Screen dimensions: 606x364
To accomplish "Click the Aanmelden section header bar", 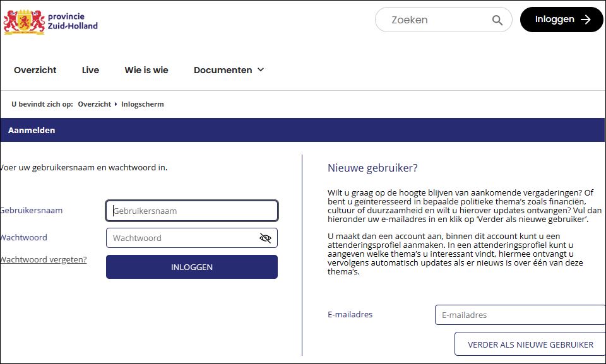I will tap(303, 130).
